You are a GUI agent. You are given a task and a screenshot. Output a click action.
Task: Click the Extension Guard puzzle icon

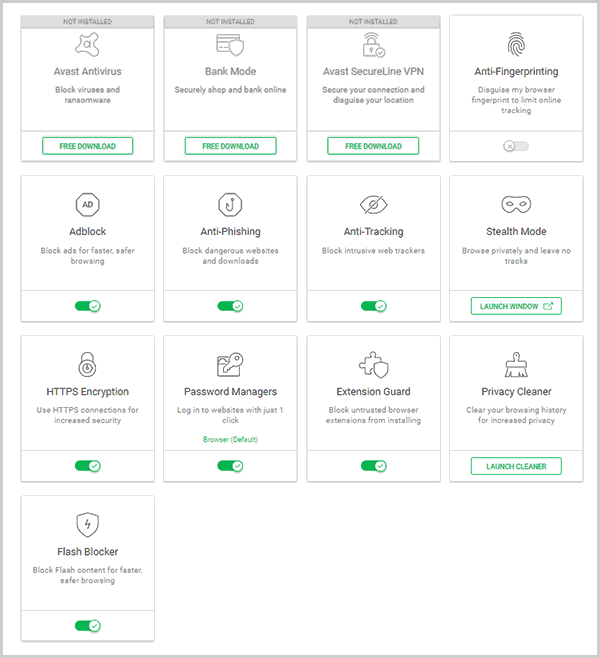373,364
